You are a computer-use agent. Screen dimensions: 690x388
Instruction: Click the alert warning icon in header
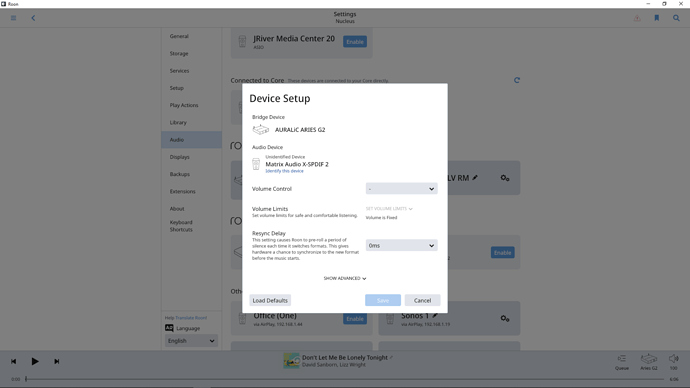637,18
